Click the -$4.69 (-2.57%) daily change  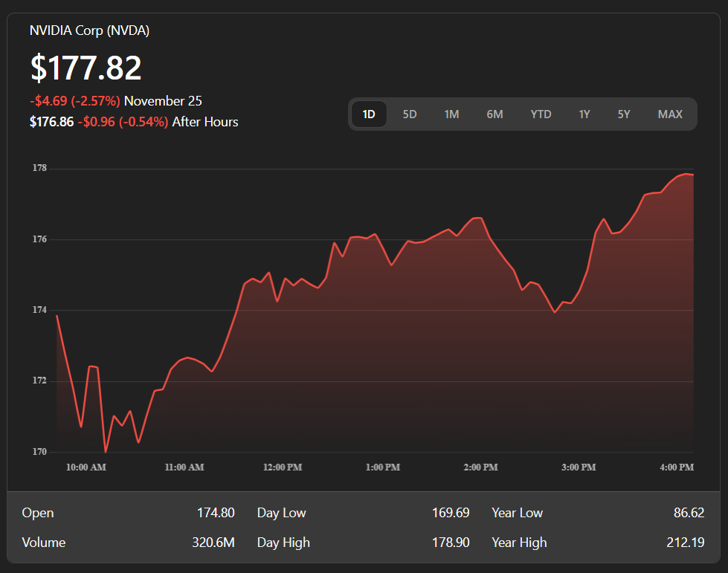(x=74, y=101)
